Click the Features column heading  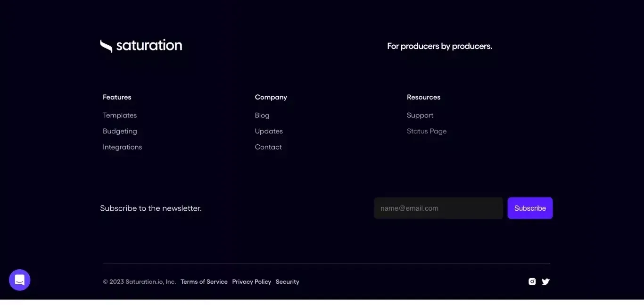point(117,97)
